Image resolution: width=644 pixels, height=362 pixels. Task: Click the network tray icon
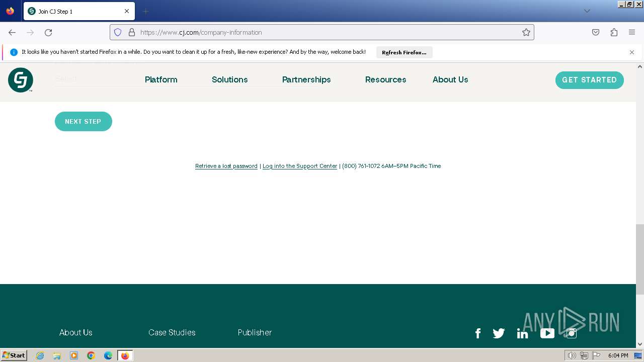[584, 355]
